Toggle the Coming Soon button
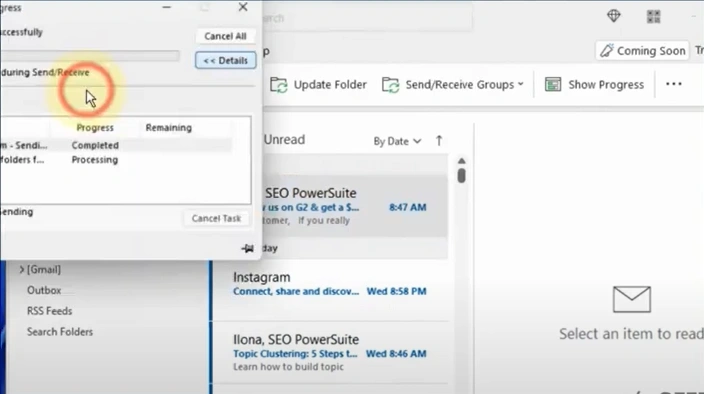The image size is (704, 394). coord(642,51)
